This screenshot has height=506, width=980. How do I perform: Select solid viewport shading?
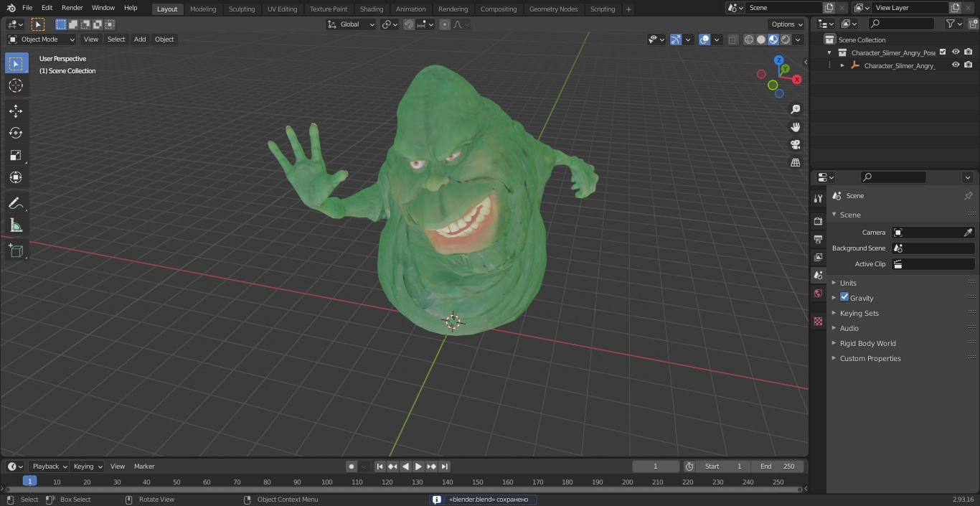pyautogui.click(x=761, y=39)
